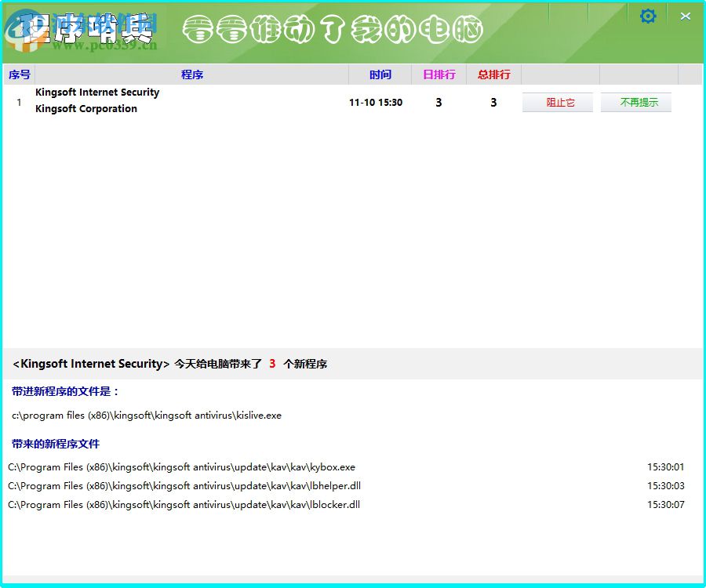Sort by the 时间 column header
706x588 pixels.
(380, 74)
